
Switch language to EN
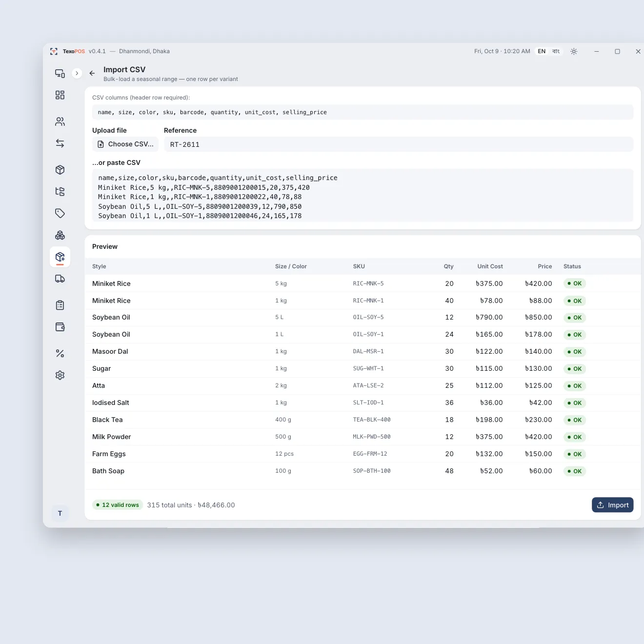coord(542,51)
